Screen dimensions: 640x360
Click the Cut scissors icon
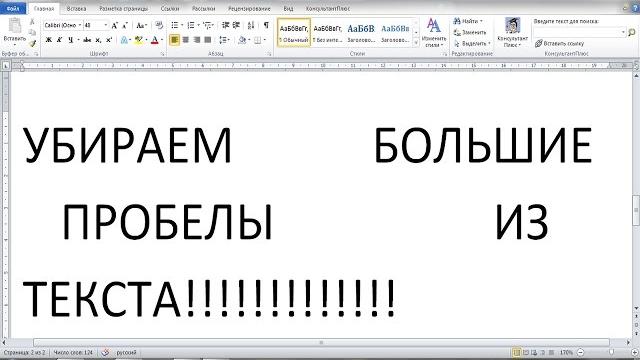(x=32, y=22)
